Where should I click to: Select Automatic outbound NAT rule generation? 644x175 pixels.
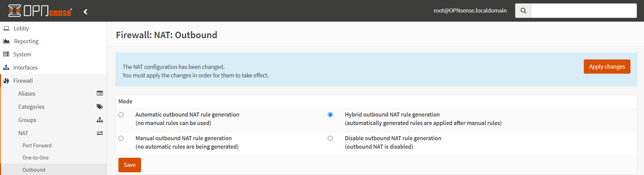[x=121, y=115]
